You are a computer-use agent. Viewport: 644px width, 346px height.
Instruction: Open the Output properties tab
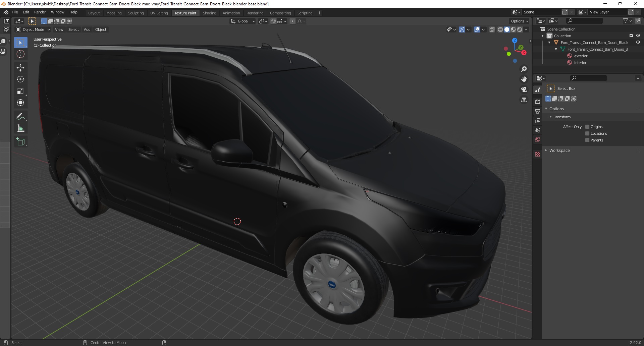(538, 111)
